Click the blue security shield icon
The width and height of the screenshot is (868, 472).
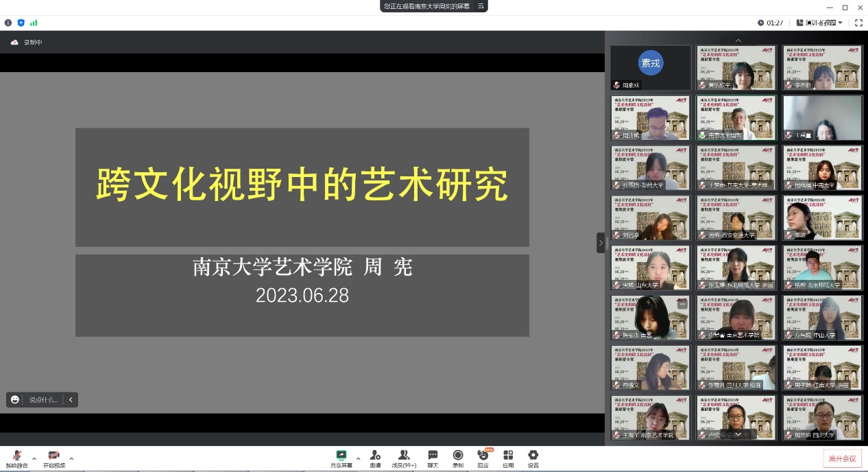pos(21,23)
